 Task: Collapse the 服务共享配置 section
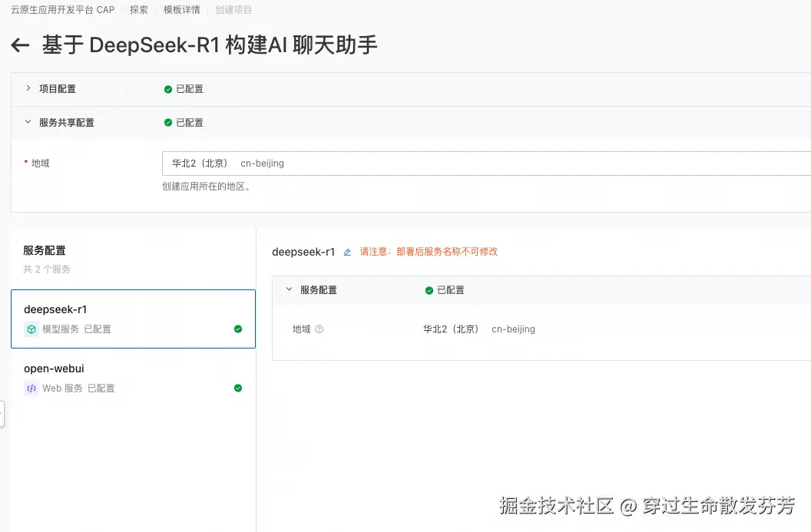pyautogui.click(x=28, y=123)
